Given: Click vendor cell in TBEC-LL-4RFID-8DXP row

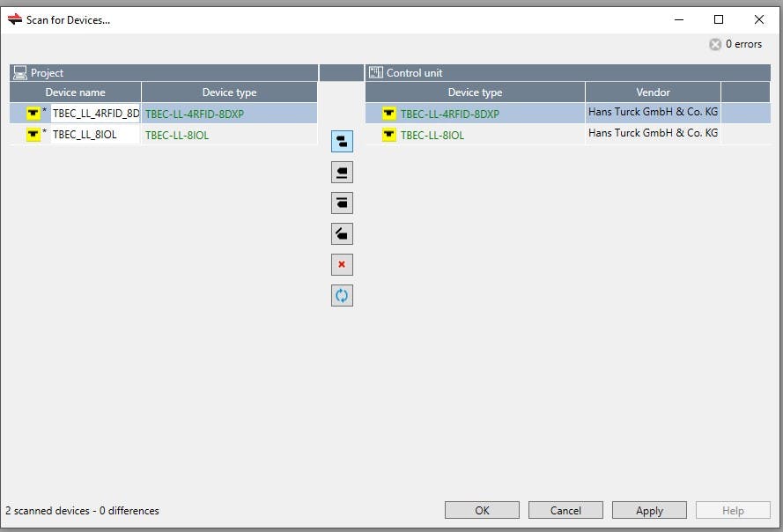Looking at the screenshot, I should pyautogui.click(x=653, y=114).
